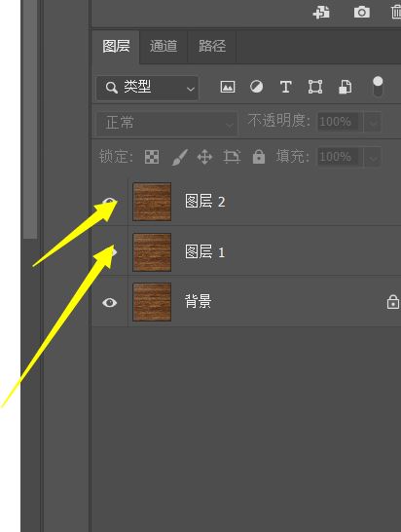Image resolution: width=401 pixels, height=532 pixels.
Task: Switch to the 通道 tab
Action: click(164, 46)
